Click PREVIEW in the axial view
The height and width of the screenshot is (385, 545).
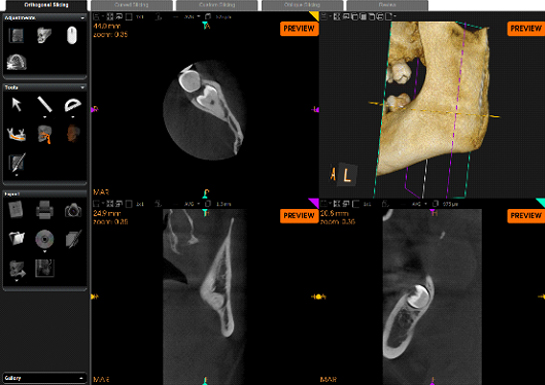coord(299,28)
